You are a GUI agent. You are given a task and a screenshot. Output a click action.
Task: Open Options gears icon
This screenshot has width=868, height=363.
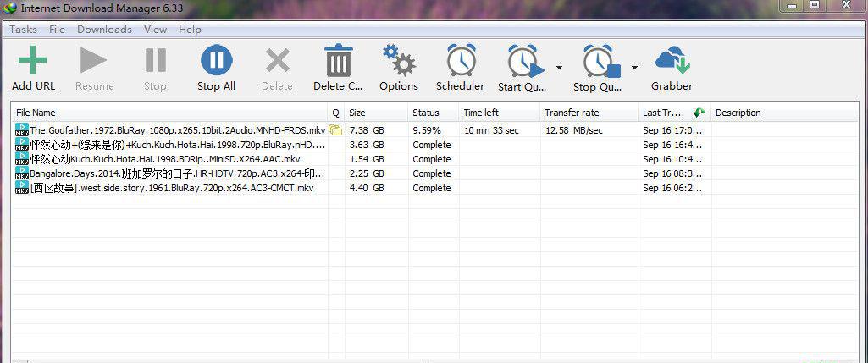(x=399, y=60)
